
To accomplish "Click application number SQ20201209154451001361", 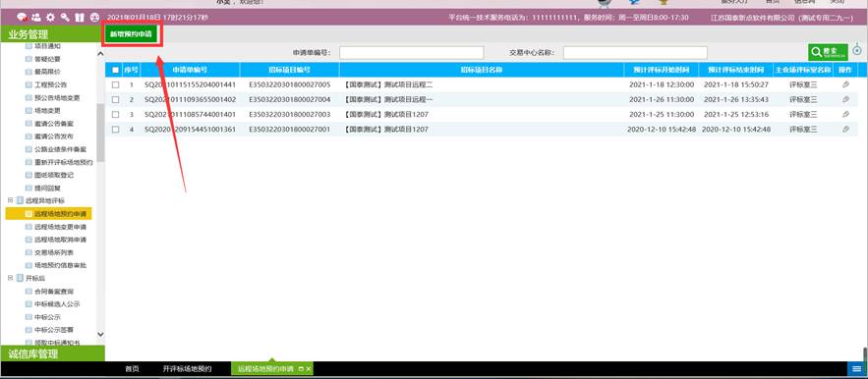I will coord(191,129).
